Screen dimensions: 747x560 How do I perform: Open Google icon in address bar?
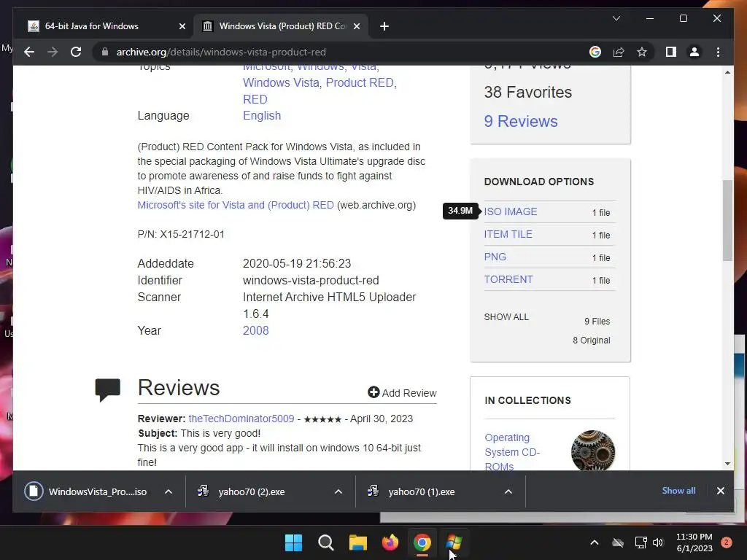tap(595, 52)
